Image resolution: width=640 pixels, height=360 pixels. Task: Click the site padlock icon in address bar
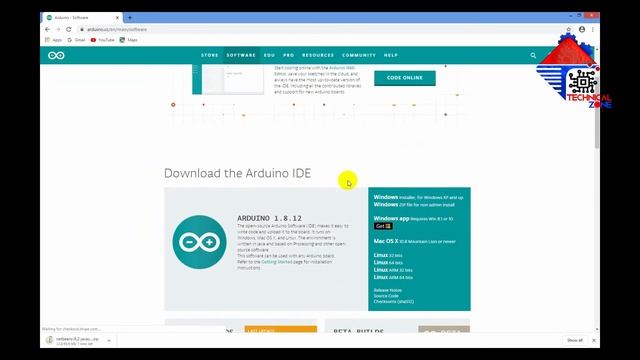pos(82,29)
